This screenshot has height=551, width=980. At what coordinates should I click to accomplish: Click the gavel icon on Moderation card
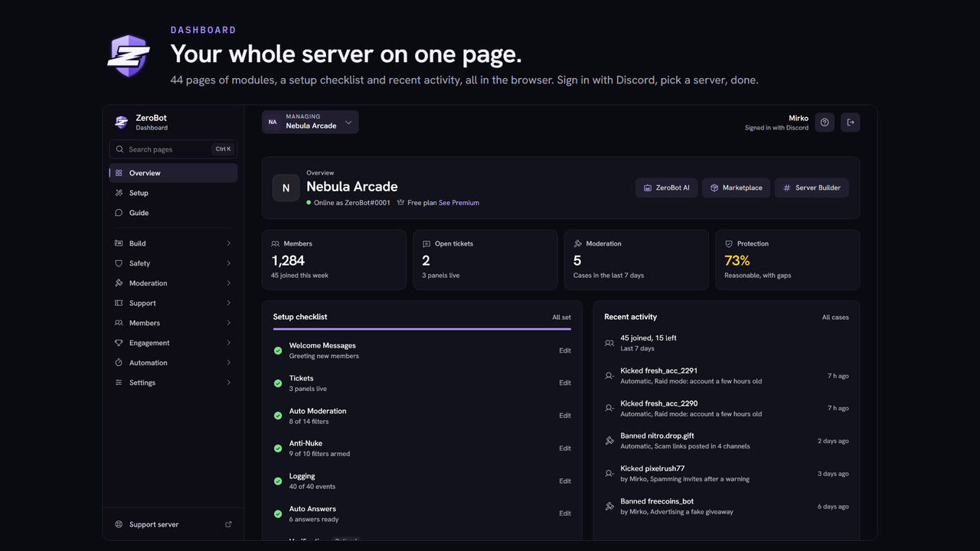577,243
